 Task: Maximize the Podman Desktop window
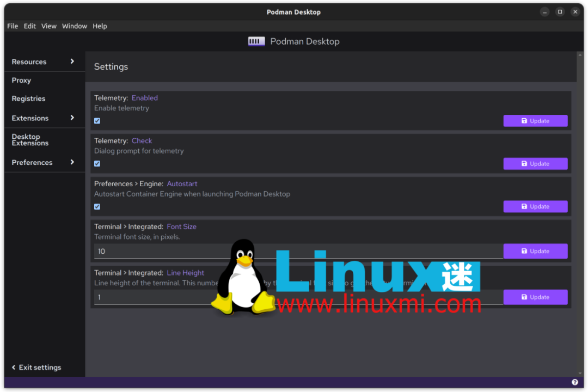pyautogui.click(x=560, y=12)
